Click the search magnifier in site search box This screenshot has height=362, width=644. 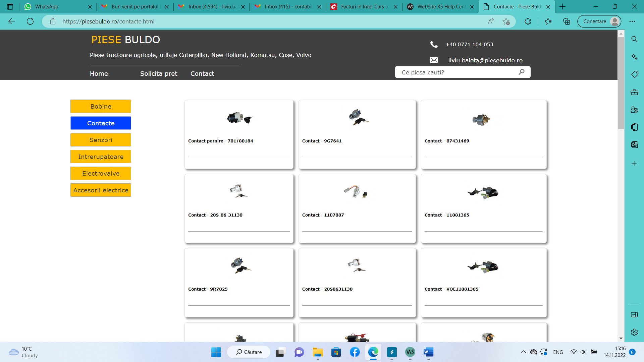(522, 72)
